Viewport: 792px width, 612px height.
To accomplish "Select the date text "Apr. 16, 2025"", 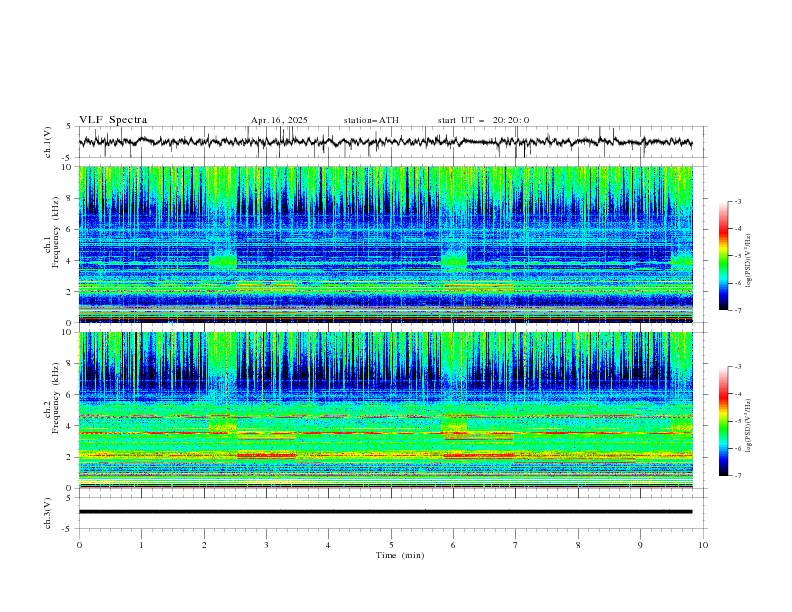I will [x=279, y=120].
